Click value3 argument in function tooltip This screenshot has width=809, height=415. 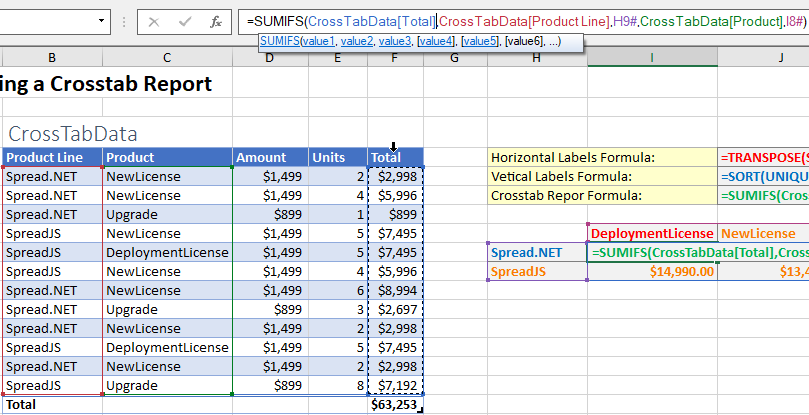(395, 41)
